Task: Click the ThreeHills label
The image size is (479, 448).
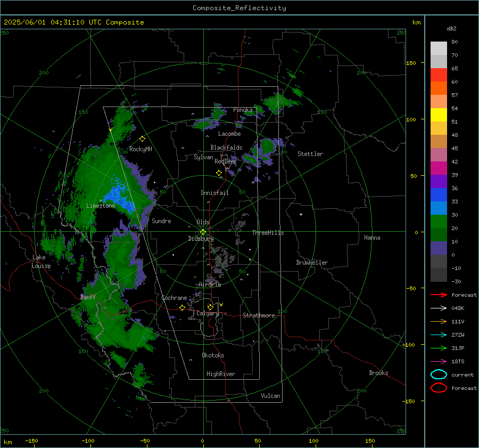Action: pyautogui.click(x=268, y=233)
